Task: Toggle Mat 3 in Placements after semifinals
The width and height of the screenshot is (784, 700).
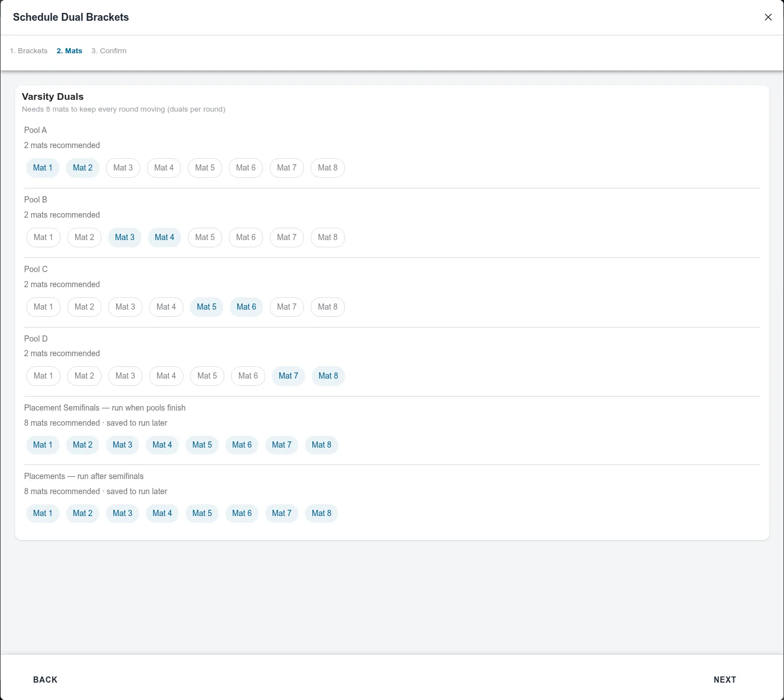Action: [x=122, y=513]
